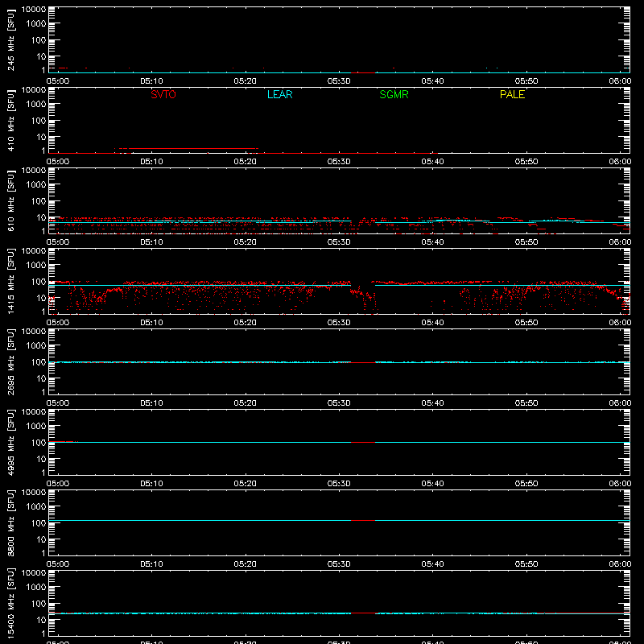Click the 1000 tick value on 15400 MHz axis
Viewport: 644px width, 644px height.
pos(36,587)
